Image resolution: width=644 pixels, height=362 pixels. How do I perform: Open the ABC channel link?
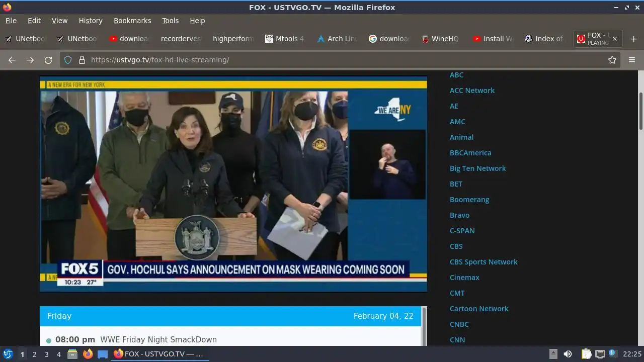point(456,75)
